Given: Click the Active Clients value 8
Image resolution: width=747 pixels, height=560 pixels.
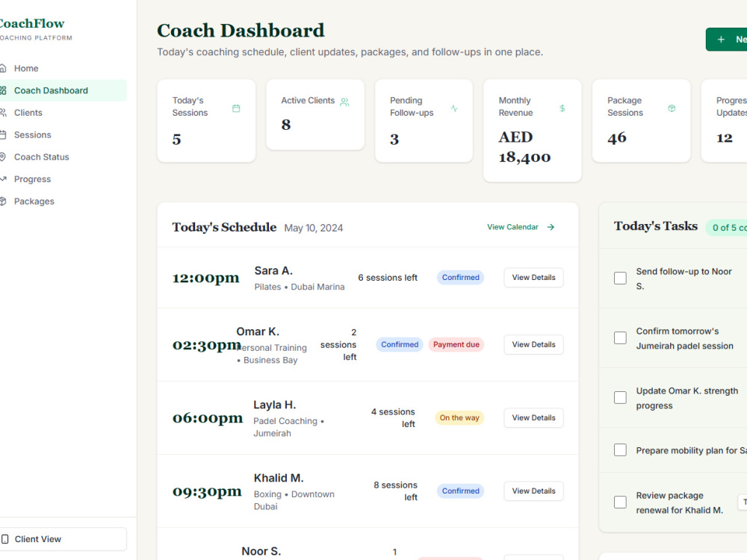Looking at the screenshot, I should coord(286,125).
